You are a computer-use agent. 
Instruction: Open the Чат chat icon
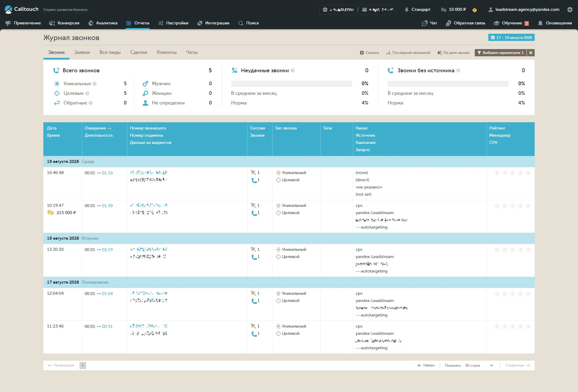click(429, 23)
